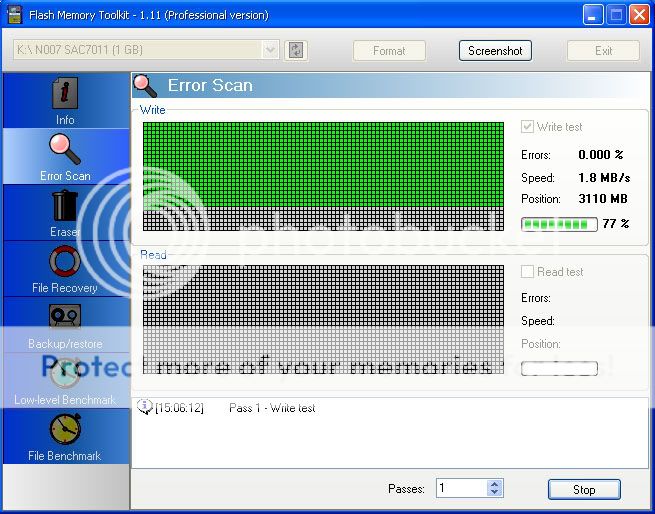Click the write progress bar at 77%
Viewport: 655px width, 514px height.
tap(559, 224)
